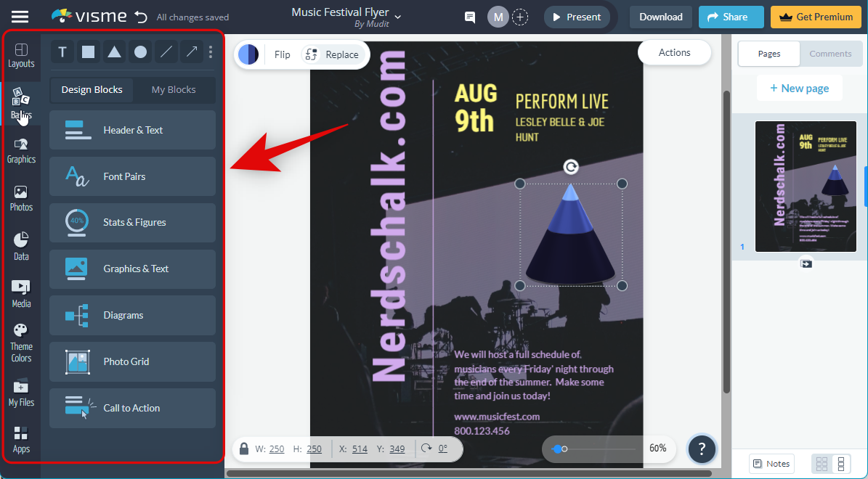Click the rotate handle above the cone

pos(571,166)
